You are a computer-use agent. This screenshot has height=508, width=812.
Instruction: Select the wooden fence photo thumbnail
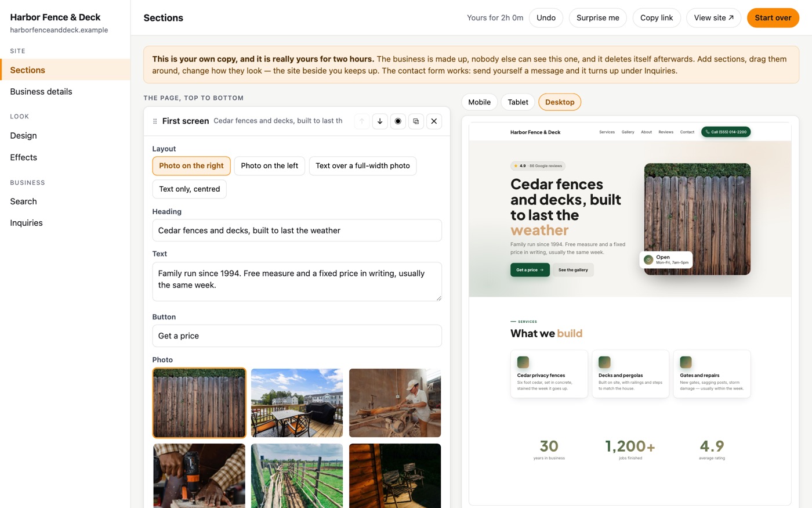pyautogui.click(x=199, y=403)
